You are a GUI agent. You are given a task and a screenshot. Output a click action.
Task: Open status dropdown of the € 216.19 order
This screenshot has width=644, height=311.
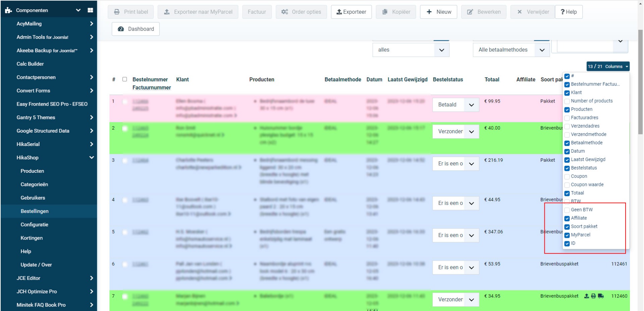click(455, 164)
